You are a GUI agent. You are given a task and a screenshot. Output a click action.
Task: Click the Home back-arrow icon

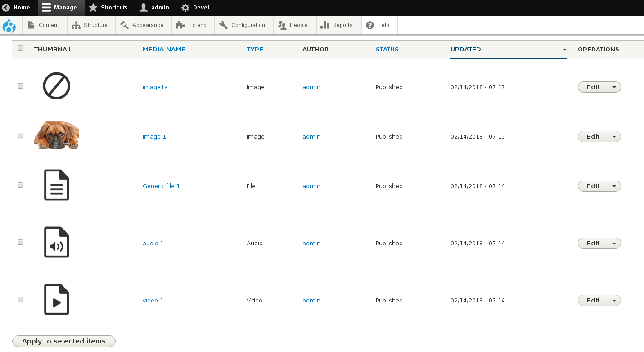click(x=6, y=8)
